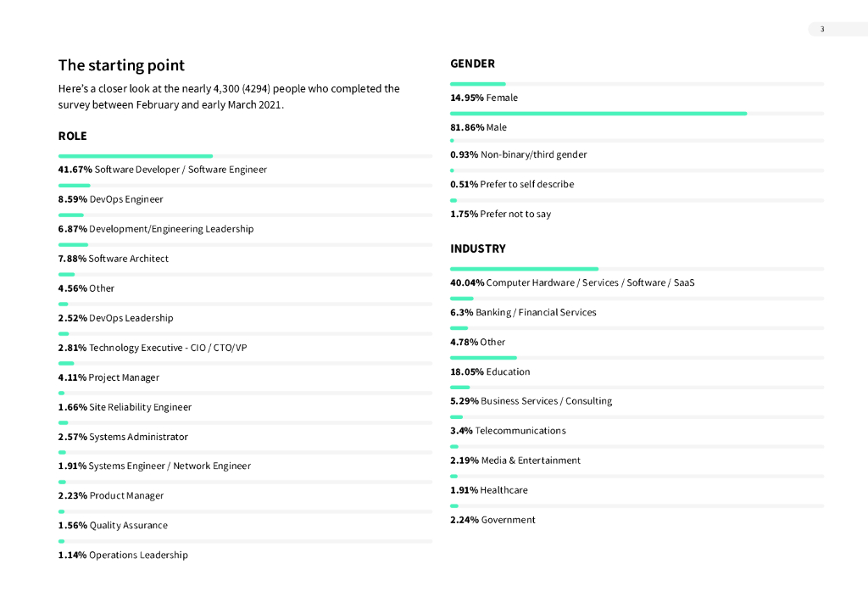
Task: Click "The starting point" title
Action: pos(121,65)
